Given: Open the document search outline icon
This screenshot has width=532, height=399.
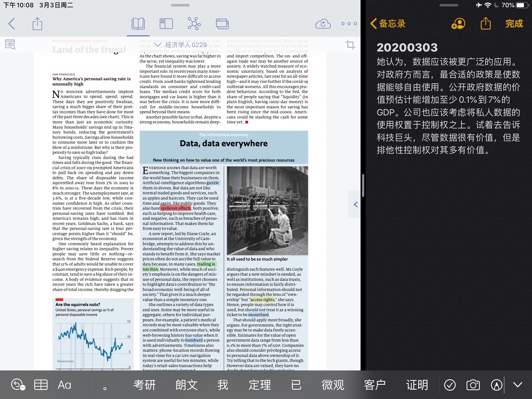Looking at the screenshot, I should [x=10, y=45].
